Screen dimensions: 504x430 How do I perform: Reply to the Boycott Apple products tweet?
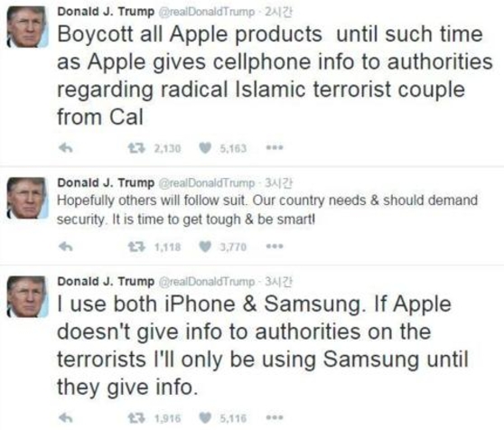tap(66, 148)
